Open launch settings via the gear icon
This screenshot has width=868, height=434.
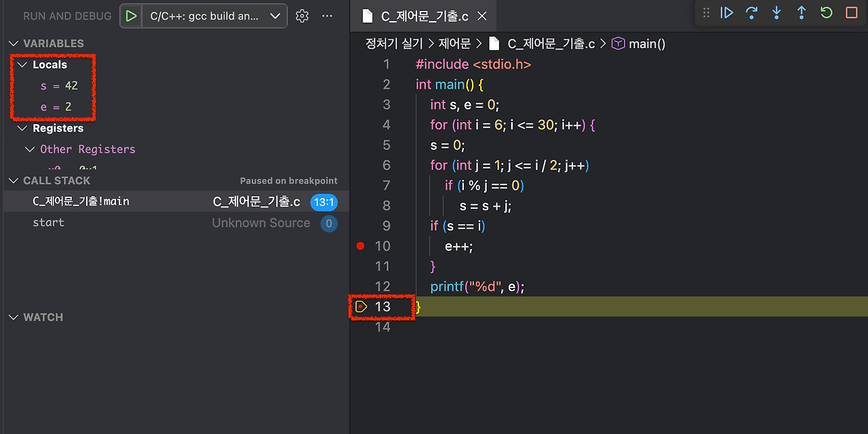302,16
